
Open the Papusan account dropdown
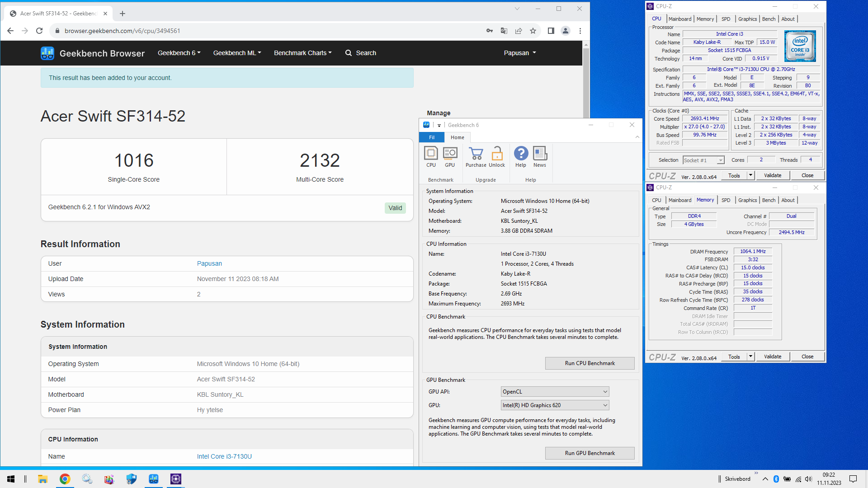pyautogui.click(x=520, y=53)
